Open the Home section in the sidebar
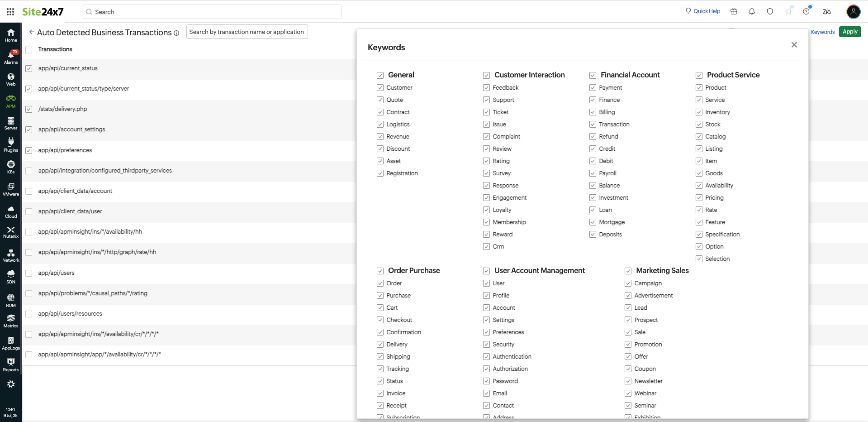 click(x=10, y=35)
